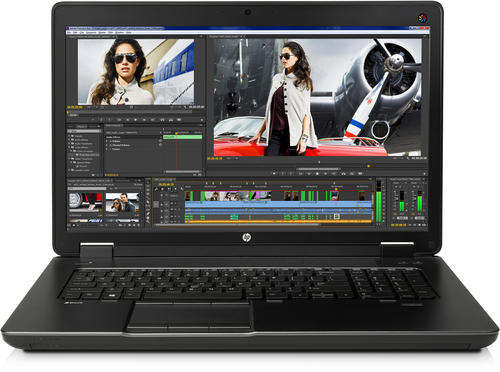Click the Step Forward icon in the Program monitor transport
The width and height of the screenshot is (500, 372).
[325, 173]
